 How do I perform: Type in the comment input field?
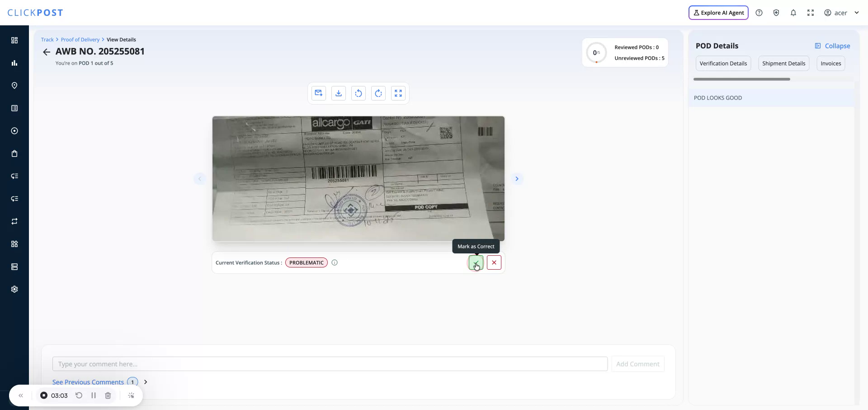point(330,363)
